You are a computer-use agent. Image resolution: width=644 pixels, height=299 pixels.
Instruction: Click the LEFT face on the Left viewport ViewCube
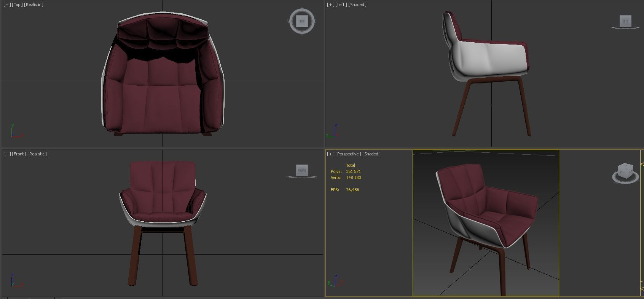click(x=625, y=21)
